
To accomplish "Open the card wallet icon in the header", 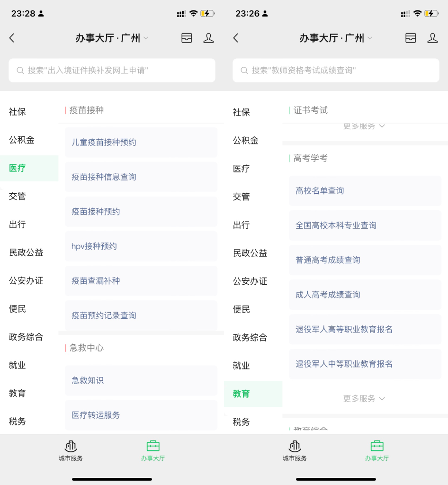I will click(187, 38).
